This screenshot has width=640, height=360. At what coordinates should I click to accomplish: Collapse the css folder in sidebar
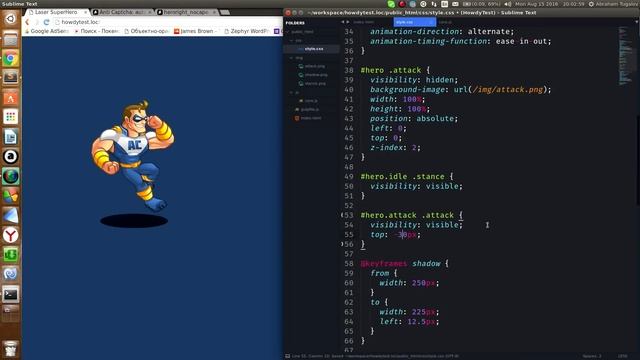(291, 40)
